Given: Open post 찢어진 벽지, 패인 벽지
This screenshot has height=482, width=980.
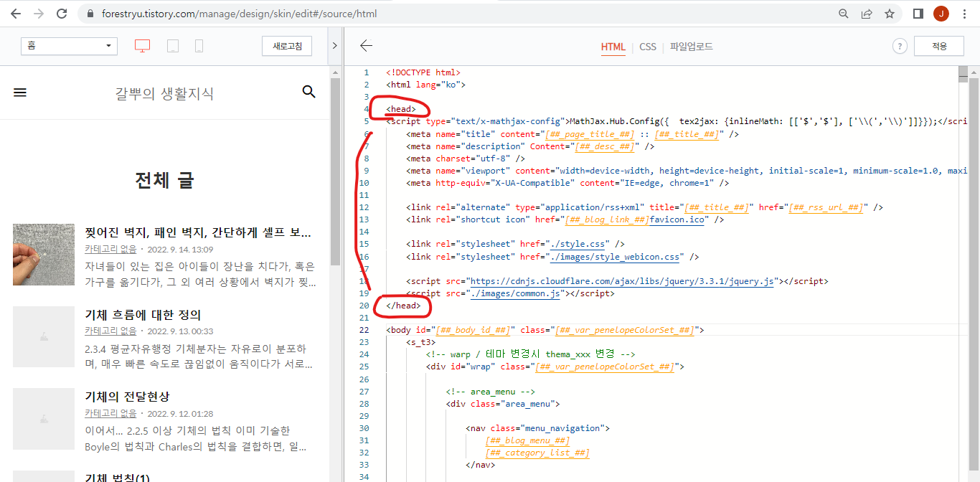Looking at the screenshot, I should click(198, 233).
